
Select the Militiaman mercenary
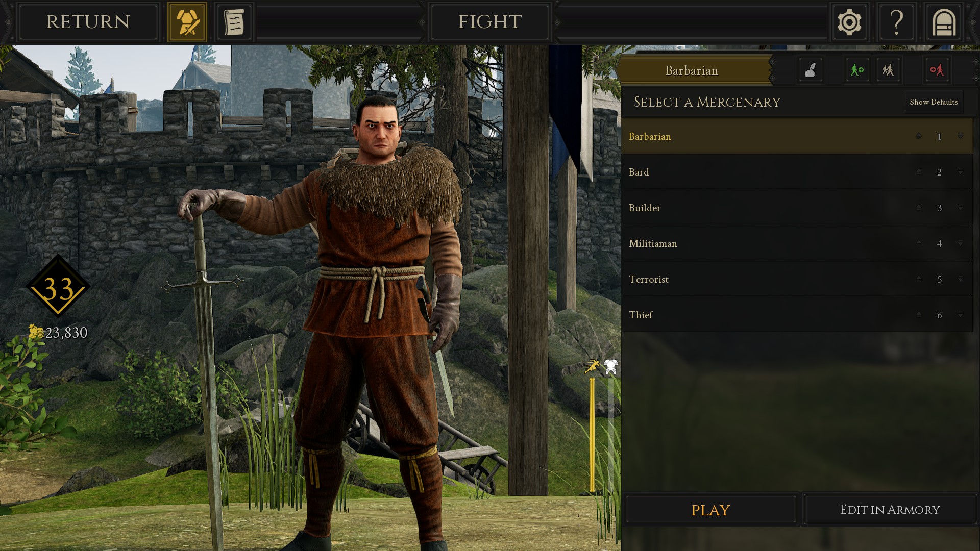pyautogui.click(x=797, y=243)
